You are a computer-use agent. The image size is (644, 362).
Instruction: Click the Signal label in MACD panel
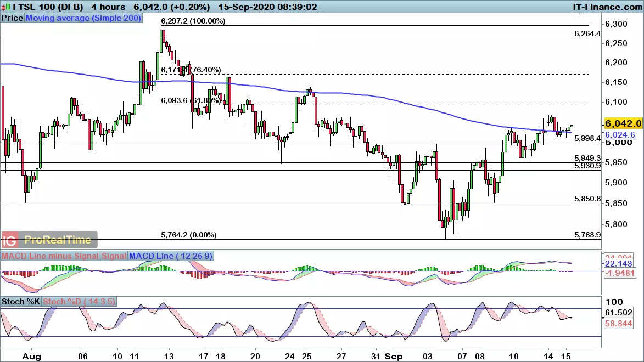pyautogui.click(x=114, y=256)
